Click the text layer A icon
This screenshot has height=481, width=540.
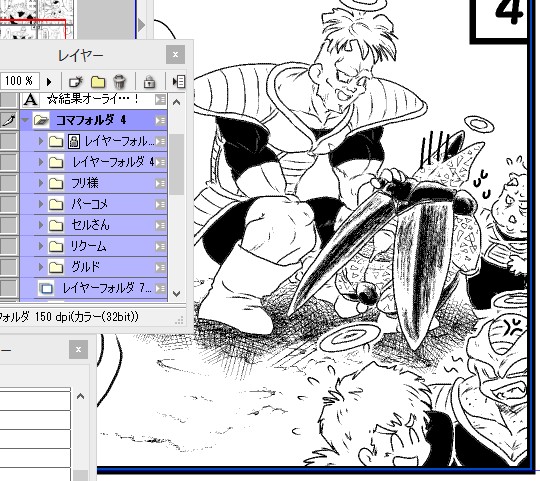[x=31, y=100]
